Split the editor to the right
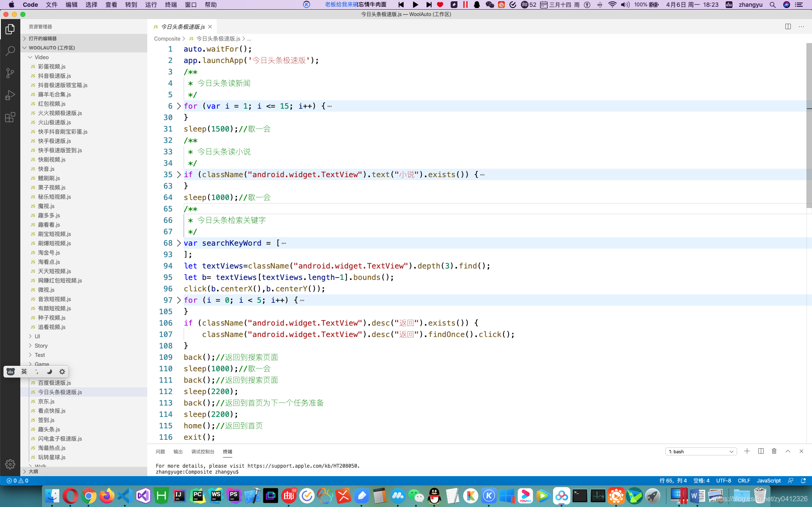812x507 pixels. [x=788, y=27]
